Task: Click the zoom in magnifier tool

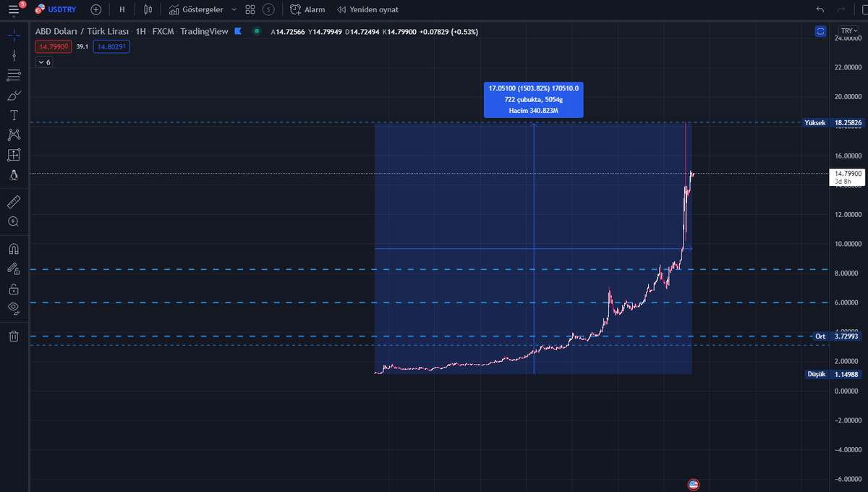Action: tap(14, 221)
